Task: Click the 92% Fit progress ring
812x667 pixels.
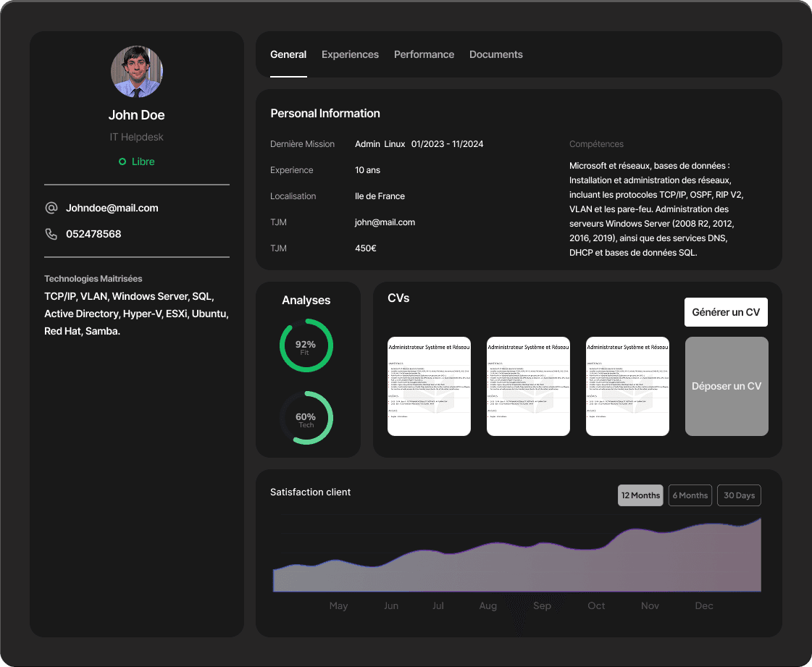Action: [x=306, y=345]
